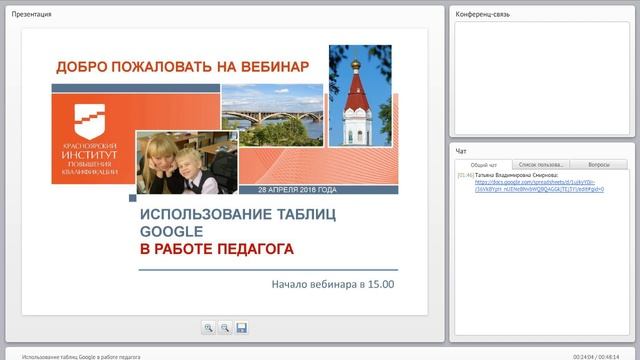Zoom out of the presentation slide

click(225, 328)
